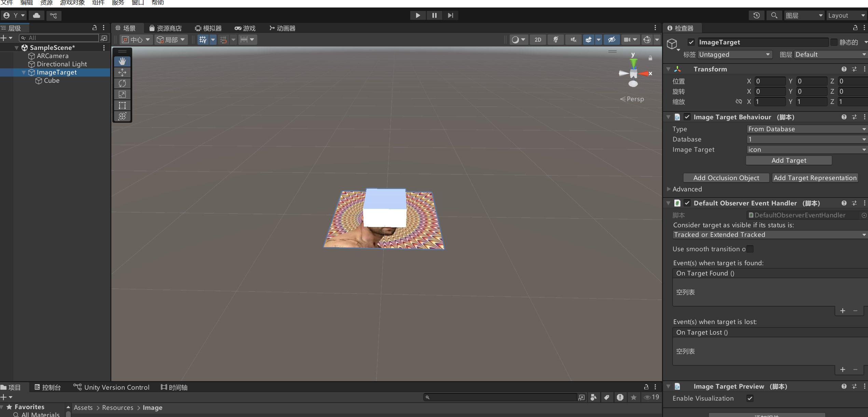
Task: Toggle 2D view mode
Action: click(538, 40)
